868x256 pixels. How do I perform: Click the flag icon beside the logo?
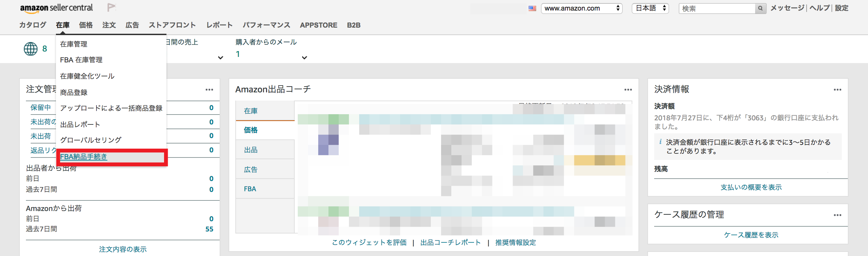pyautogui.click(x=111, y=7)
